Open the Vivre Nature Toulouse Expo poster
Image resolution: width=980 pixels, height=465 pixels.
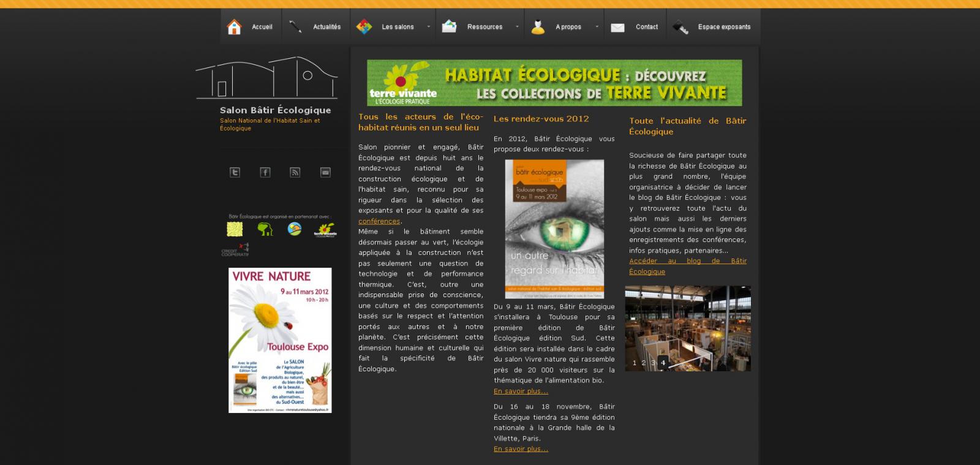click(x=280, y=340)
